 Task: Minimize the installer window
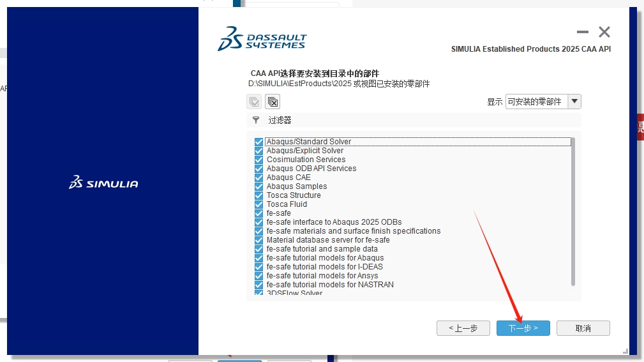[582, 32]
